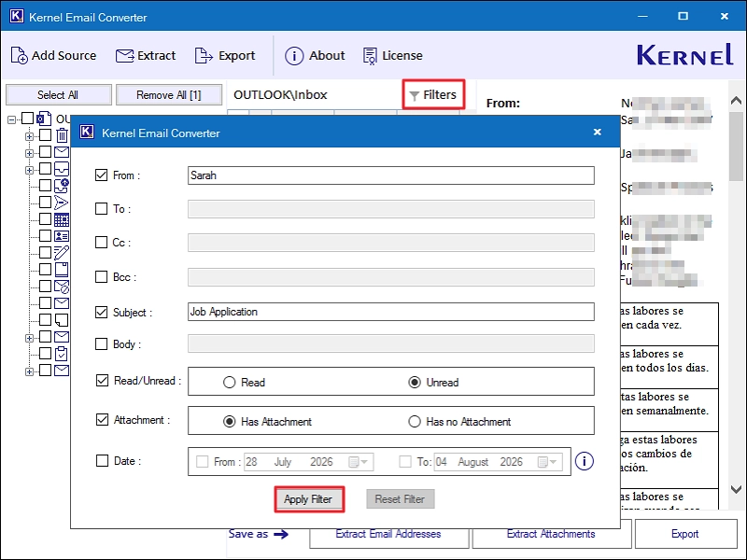Open the From date picker dropdown
747x560 pixels.
359,461
